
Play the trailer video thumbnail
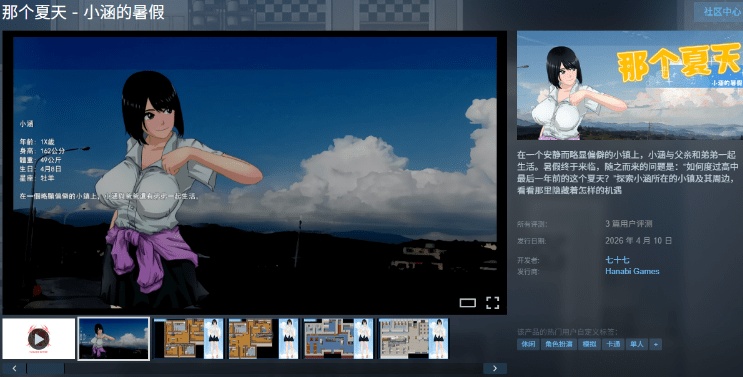38,339
